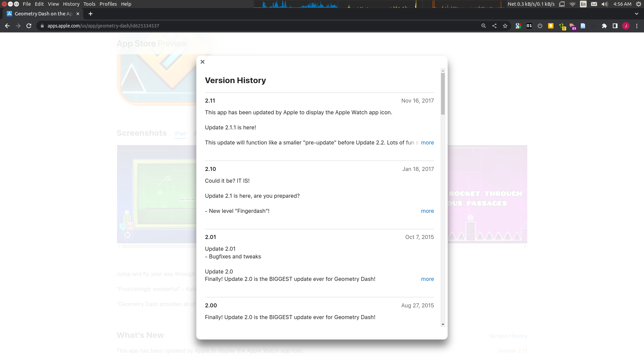
Task: Open the File menu
Action: point(27,4)
